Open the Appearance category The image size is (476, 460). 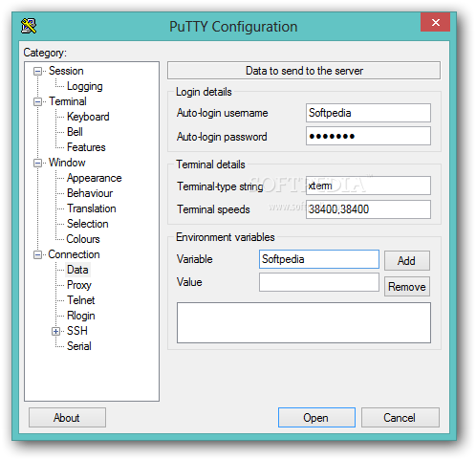point(95,178)
